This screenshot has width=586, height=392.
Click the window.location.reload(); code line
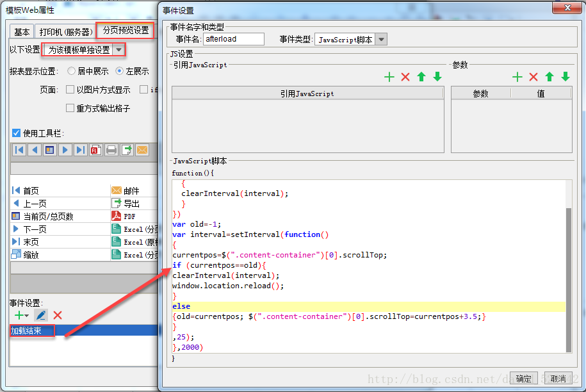[x=228, y=286]
